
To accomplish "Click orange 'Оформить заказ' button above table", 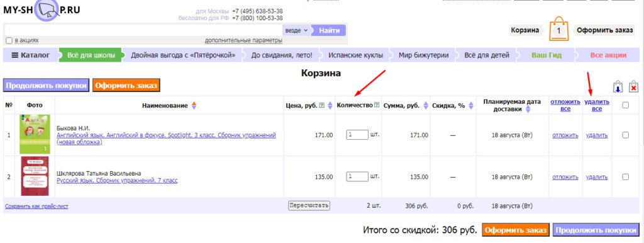I will (x=126, y=86).
